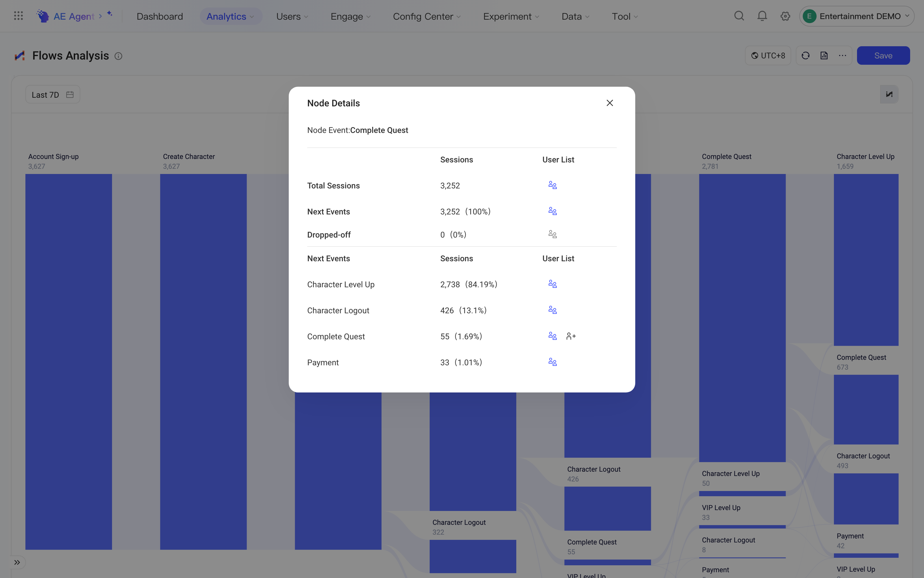Click the Save button

tap(883, 56)
